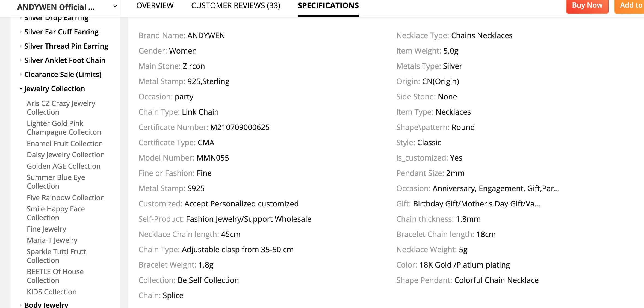Open the Customer Reviews (33) tab
This screenshot has width=644, height=308.
point(236,6)
